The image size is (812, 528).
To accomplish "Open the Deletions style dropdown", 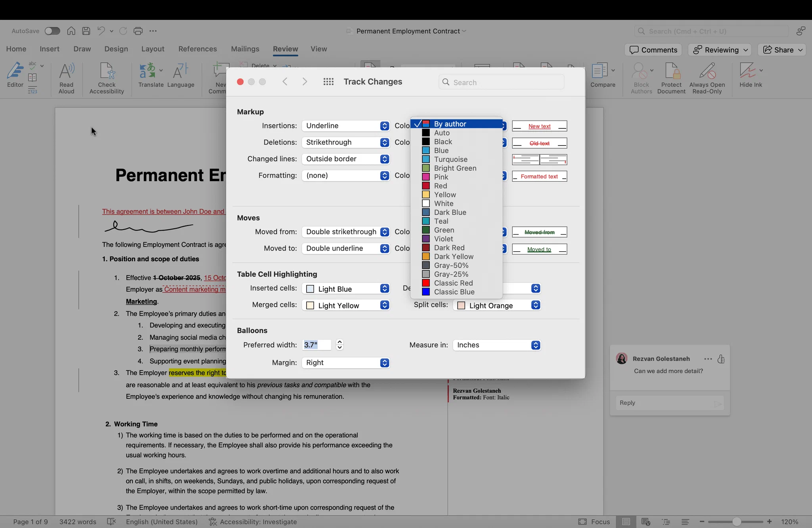I will (x=346, y=142).
